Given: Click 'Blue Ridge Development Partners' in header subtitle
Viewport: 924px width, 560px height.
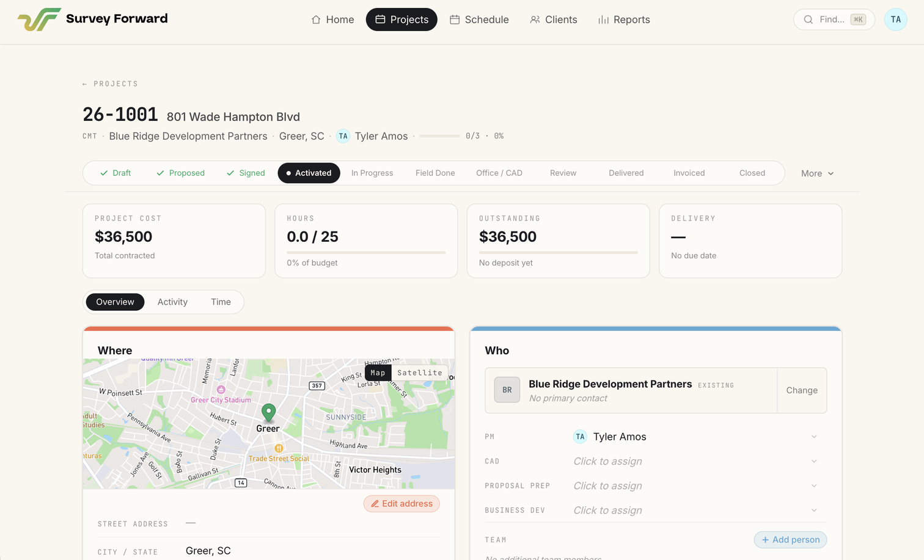Looking at the screenshot, I should (188, 136).
